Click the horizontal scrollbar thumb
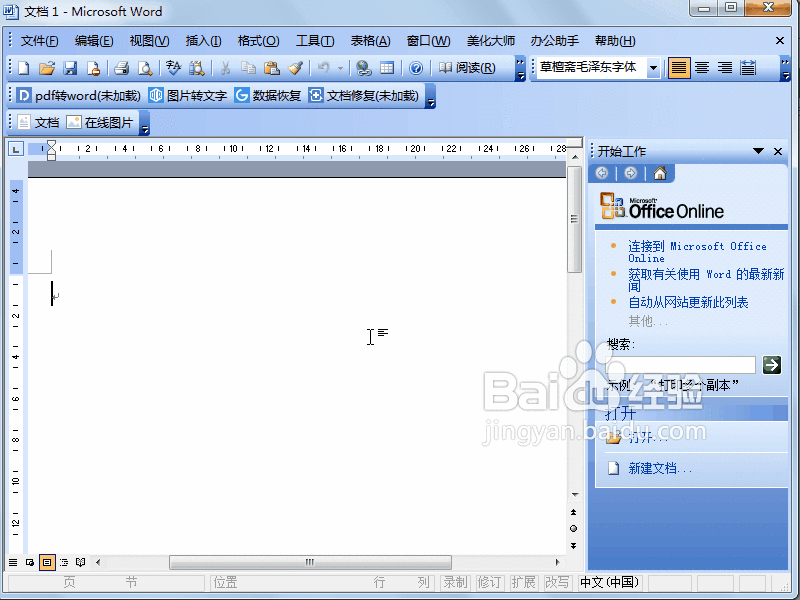 (x=310, y=562)
